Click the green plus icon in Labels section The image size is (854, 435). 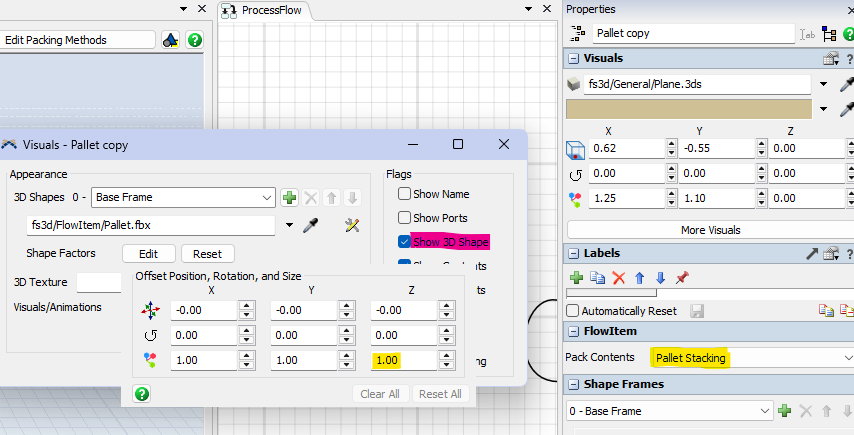[576, 277]
